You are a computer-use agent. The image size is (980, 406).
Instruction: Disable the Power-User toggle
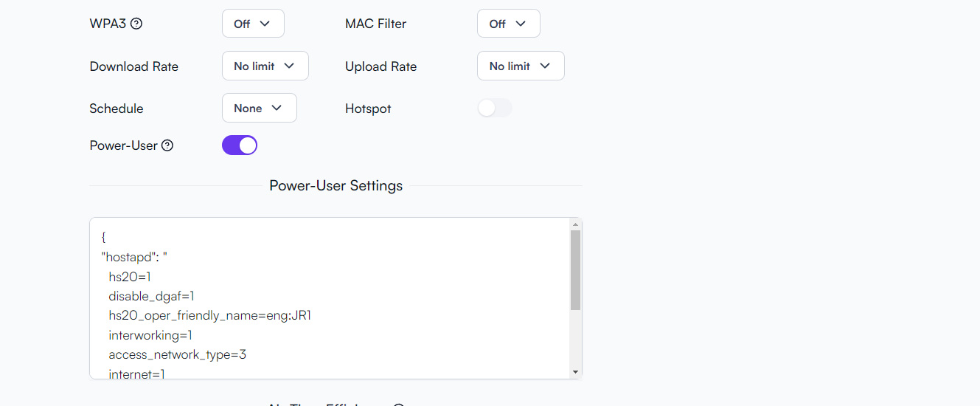tap(240, 145)
